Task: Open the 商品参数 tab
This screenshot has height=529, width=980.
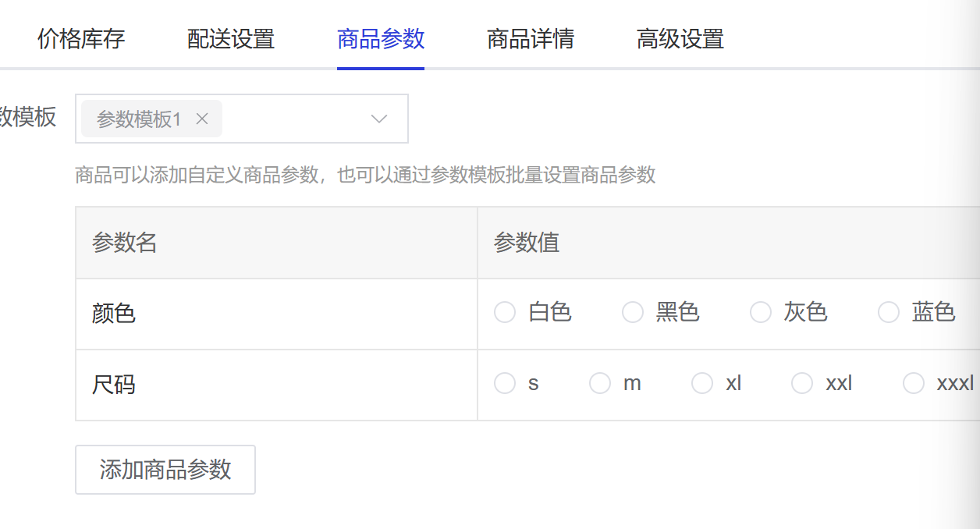Action: tap(381, 38)
